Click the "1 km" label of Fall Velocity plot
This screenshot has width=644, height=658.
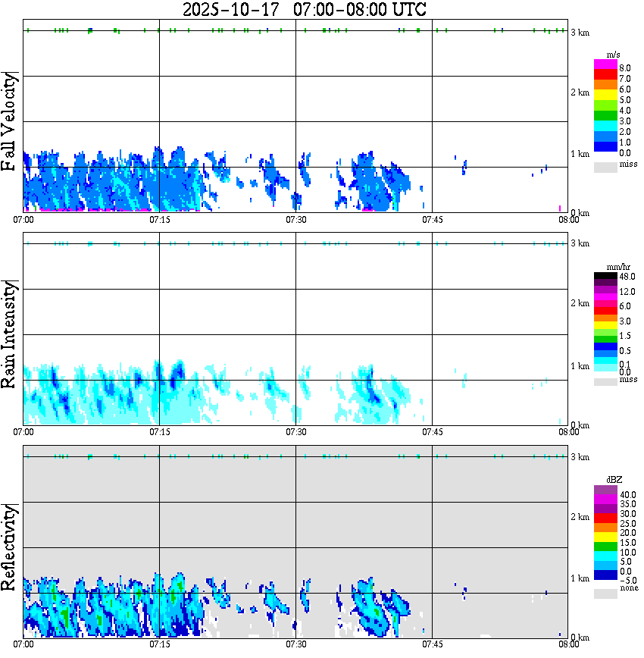[x=580, y=154]
